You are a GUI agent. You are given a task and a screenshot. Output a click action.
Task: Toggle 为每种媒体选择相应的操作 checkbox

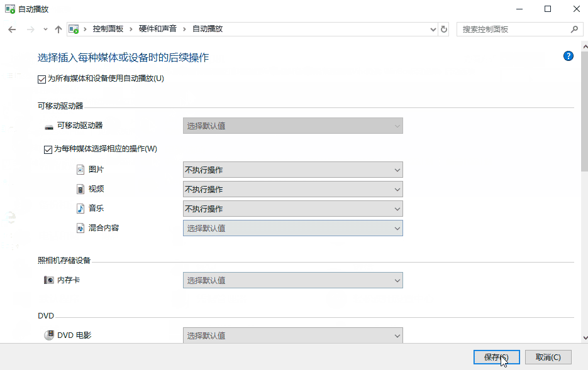(48, 150)
